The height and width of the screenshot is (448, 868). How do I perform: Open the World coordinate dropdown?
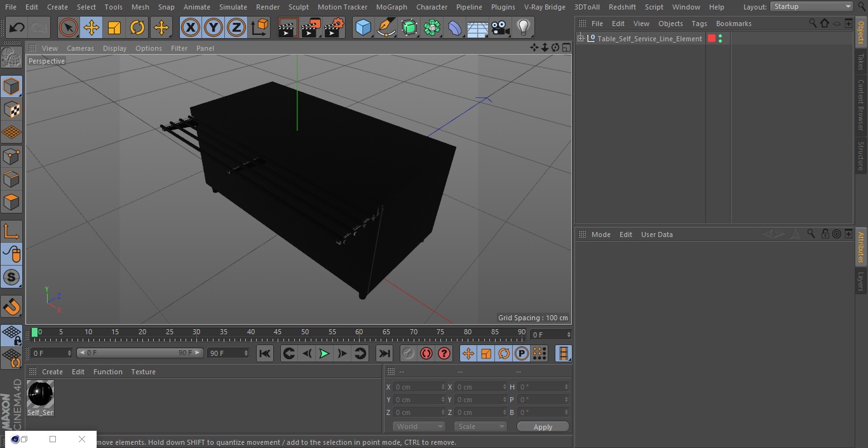point(419,426)
